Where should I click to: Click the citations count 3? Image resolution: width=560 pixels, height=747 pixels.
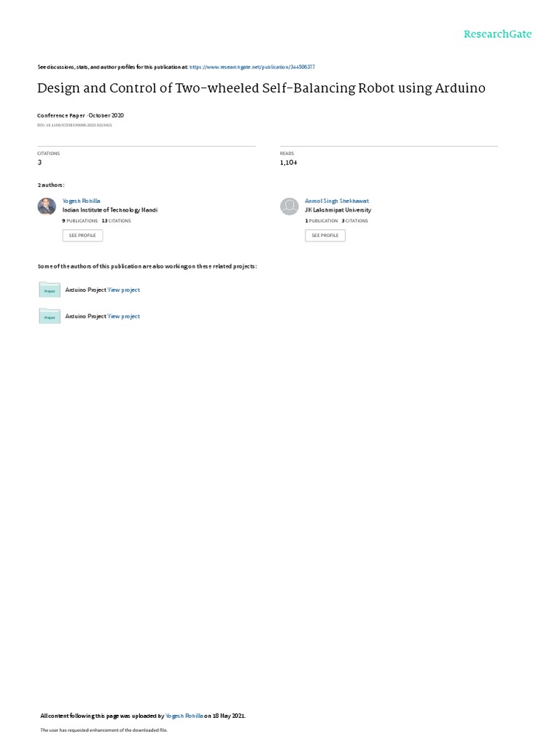(39, 163)
